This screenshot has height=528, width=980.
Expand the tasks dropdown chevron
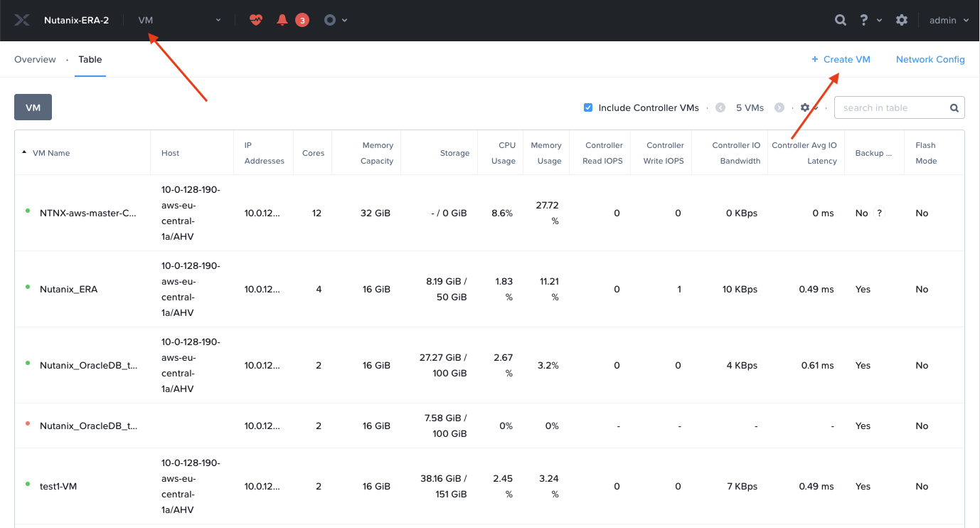tap(345, 20)
